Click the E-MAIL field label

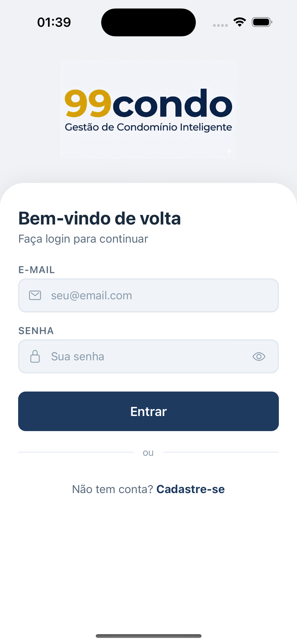37,270
